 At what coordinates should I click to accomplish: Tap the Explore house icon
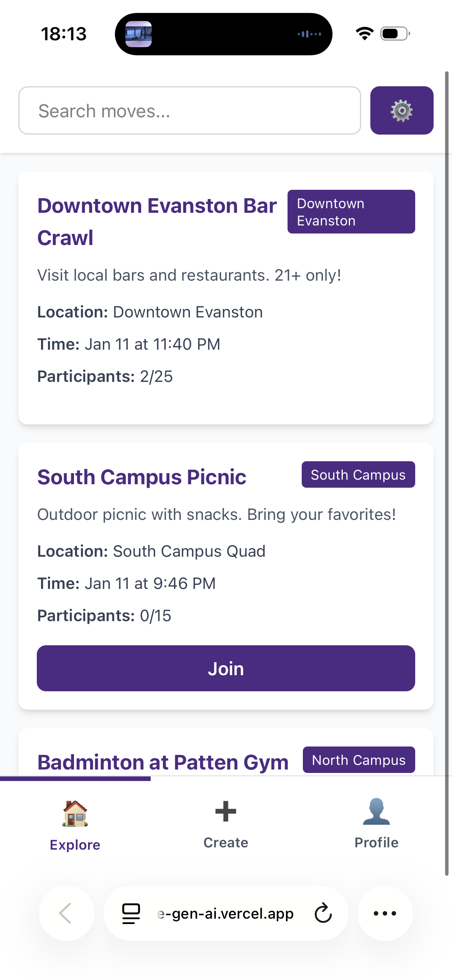pyautogui.click(x=75, y=813)
